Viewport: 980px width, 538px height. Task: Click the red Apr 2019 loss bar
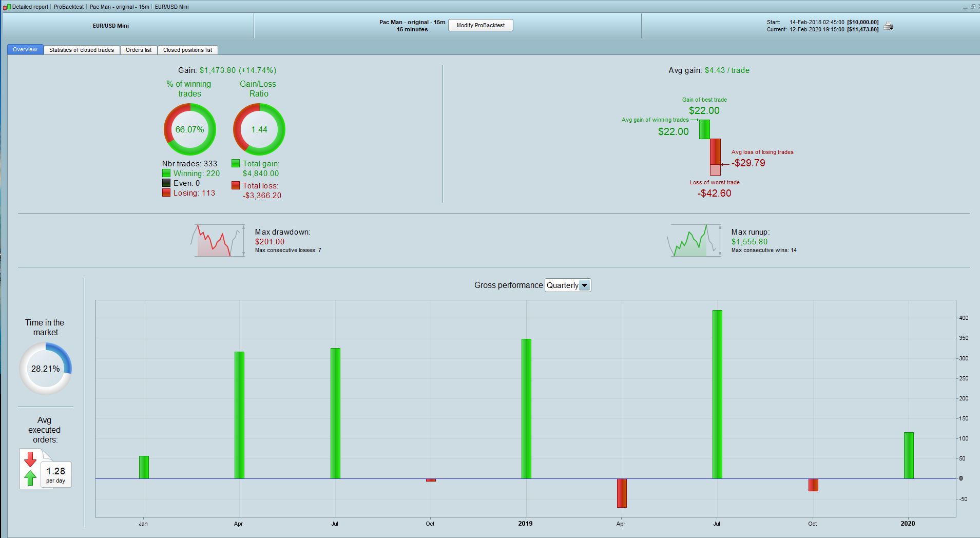tap(622, 493)
